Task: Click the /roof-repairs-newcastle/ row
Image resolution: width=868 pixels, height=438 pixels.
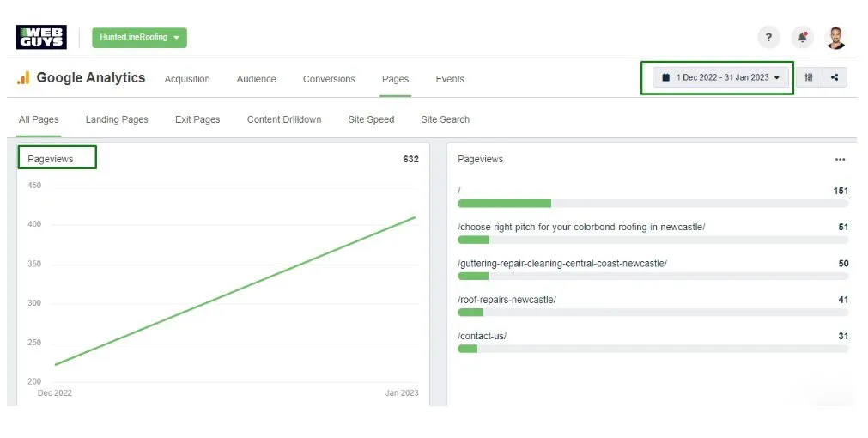Action: (x=653, y=307)
